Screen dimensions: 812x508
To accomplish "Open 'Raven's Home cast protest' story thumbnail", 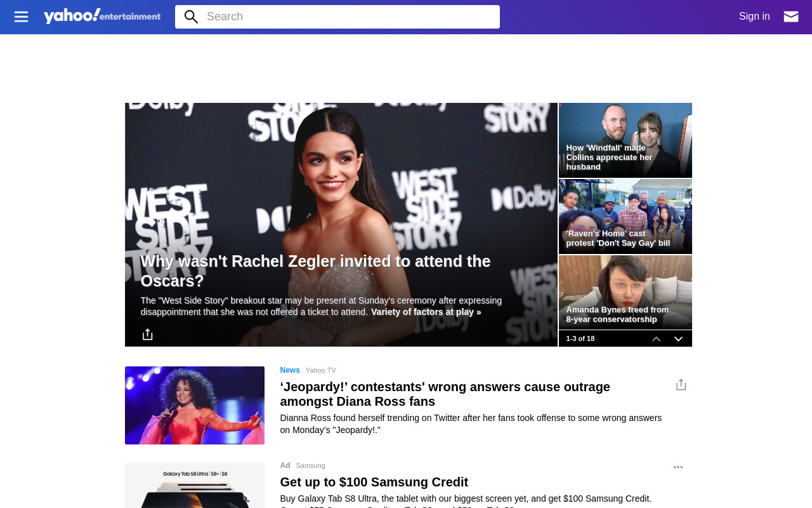I will point(625,217).
